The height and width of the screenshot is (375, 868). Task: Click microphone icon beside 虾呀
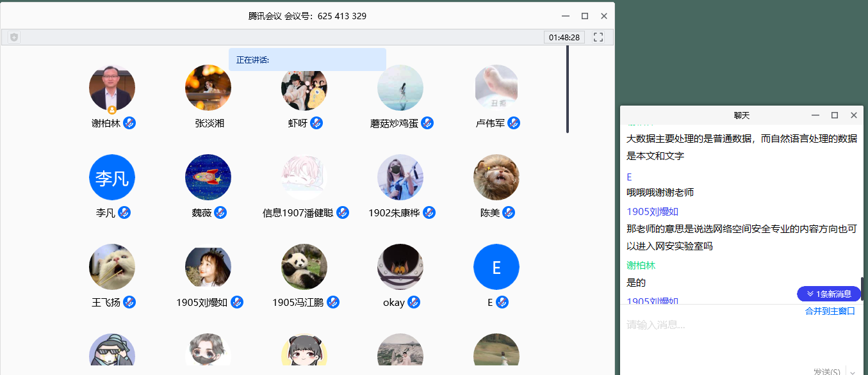click(x=316, y=123)
